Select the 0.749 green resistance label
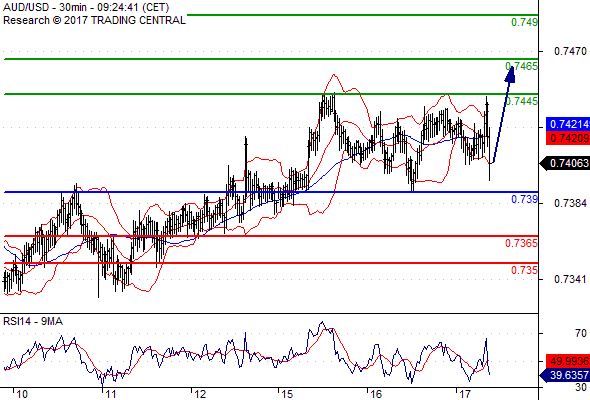 coord(524,22)
